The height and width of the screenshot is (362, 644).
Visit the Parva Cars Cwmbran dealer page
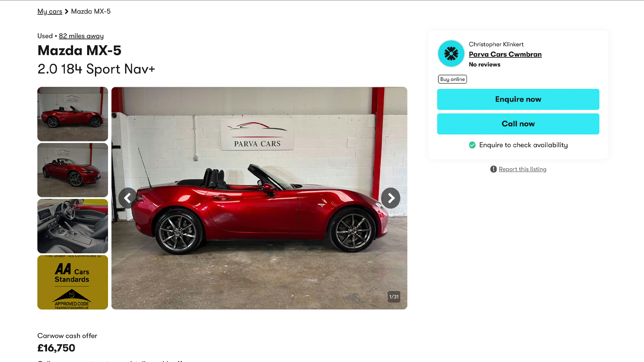[505, 54]
